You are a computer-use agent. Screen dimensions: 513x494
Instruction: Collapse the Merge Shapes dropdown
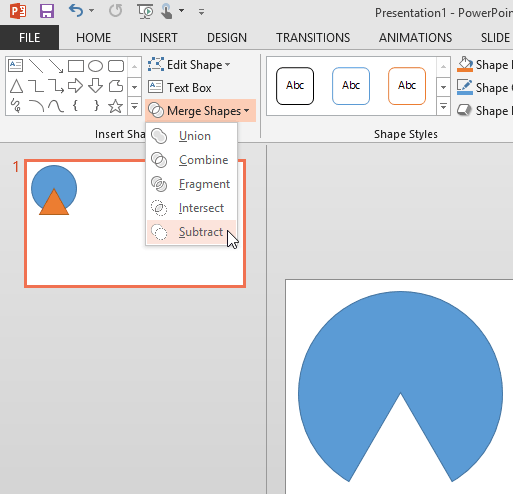tap(200, 110)
